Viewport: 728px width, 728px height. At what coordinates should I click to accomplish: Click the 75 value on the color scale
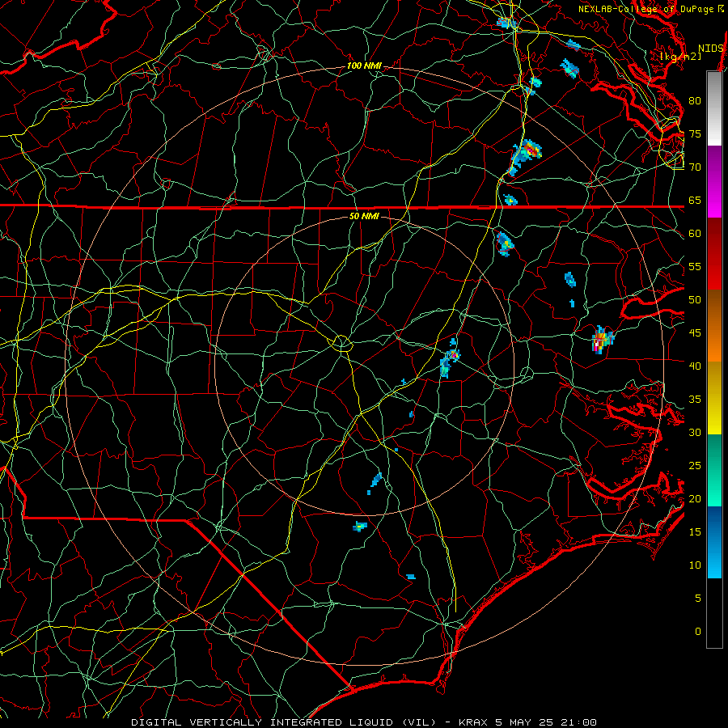pos(695,133)
